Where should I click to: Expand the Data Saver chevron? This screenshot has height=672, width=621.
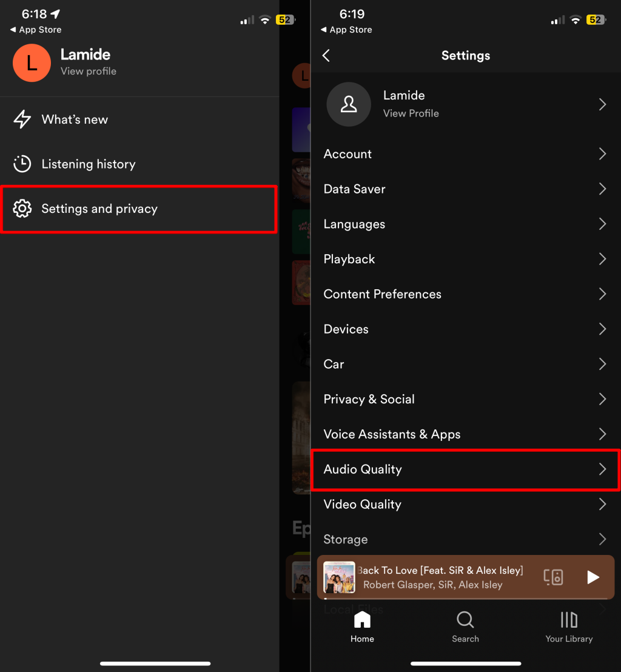tap(603, 189)
